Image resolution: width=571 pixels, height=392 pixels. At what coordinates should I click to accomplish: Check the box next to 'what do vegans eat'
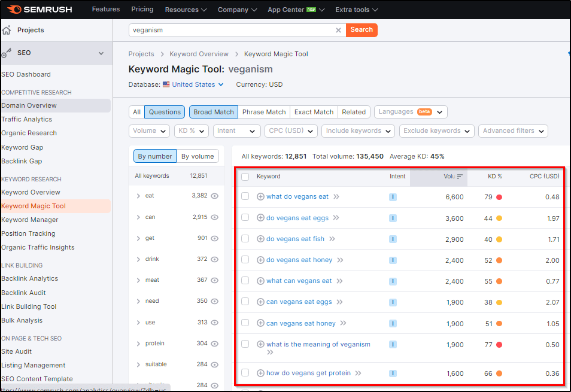pos(245,196)
